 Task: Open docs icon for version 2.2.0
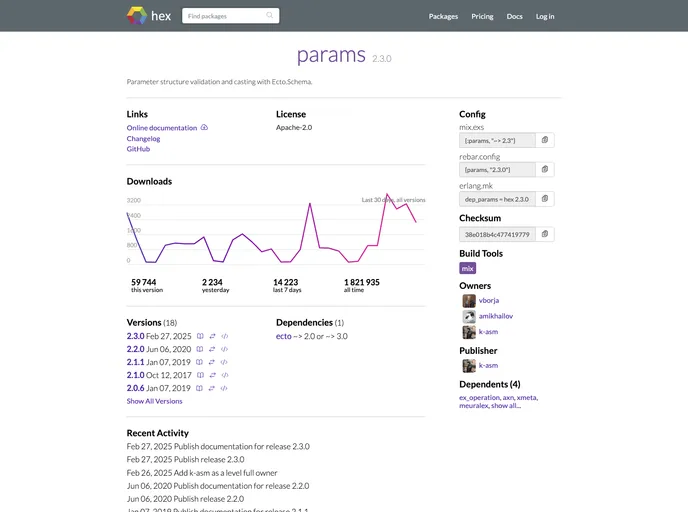pos(200,349)
